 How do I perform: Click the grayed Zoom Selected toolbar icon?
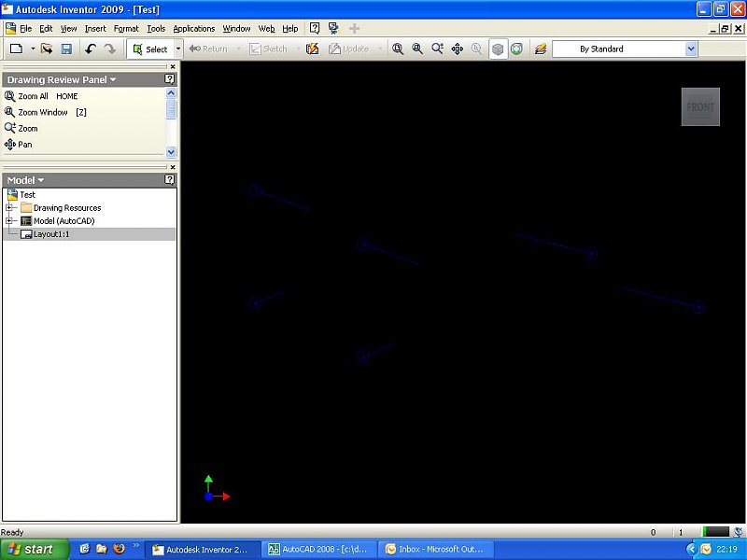coord(476,49)
